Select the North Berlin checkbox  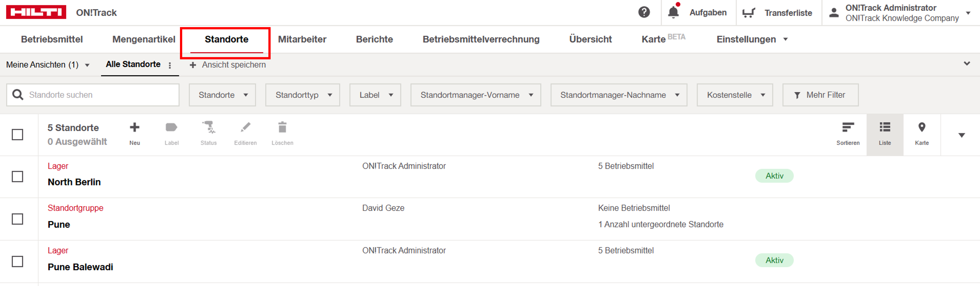click(18, 177)
